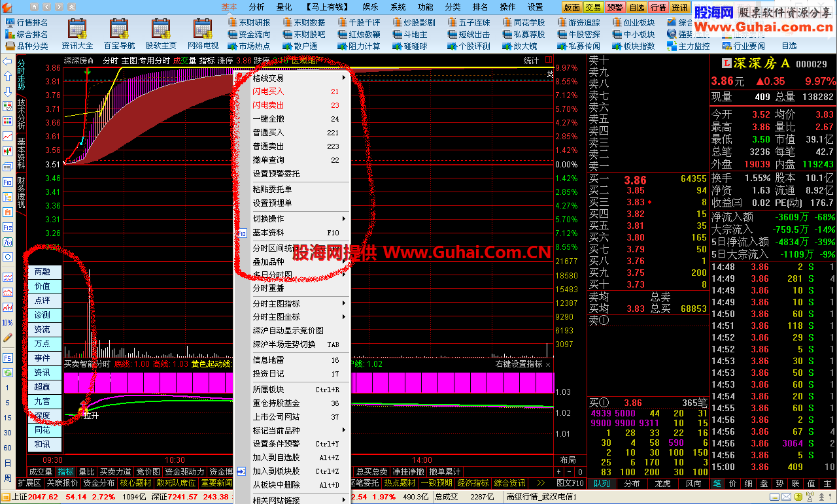
Task: Click the F12 sidebar icon
Action: [x=7, y=227]
